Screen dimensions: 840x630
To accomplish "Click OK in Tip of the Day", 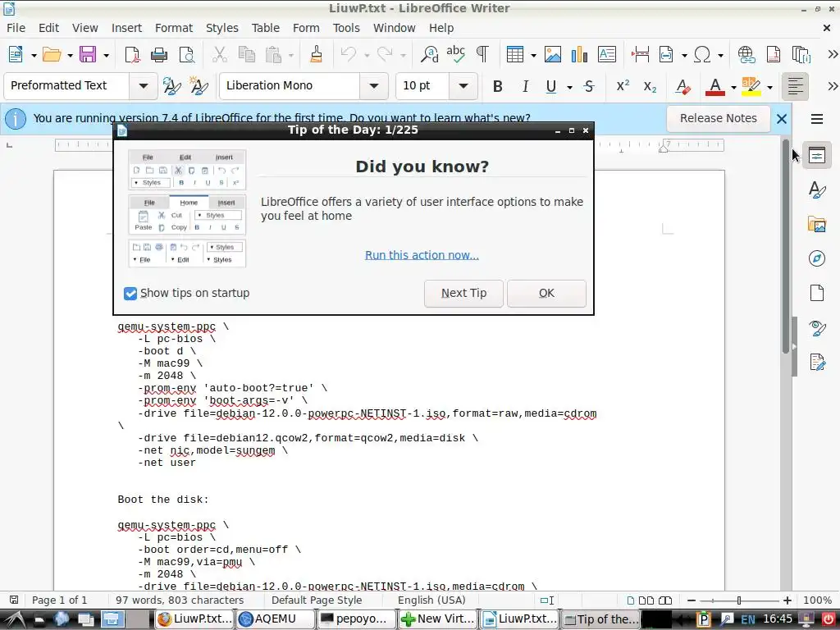I will point(546,293).
